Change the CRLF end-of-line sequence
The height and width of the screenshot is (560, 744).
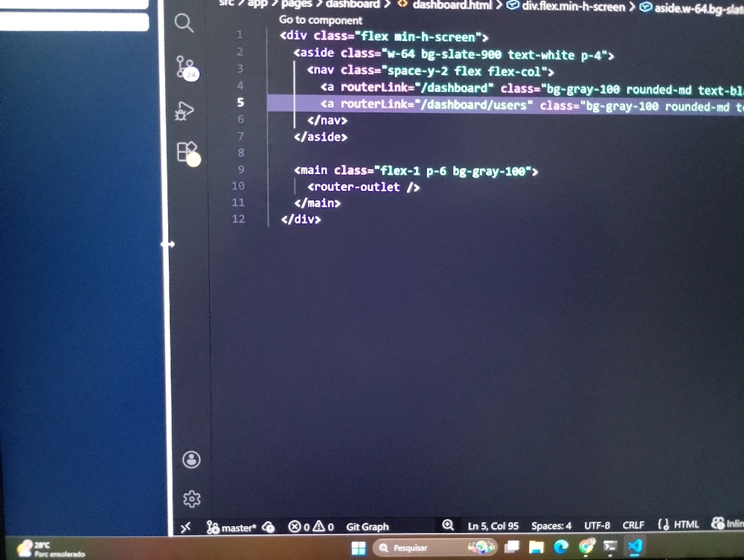coord(633,525)
